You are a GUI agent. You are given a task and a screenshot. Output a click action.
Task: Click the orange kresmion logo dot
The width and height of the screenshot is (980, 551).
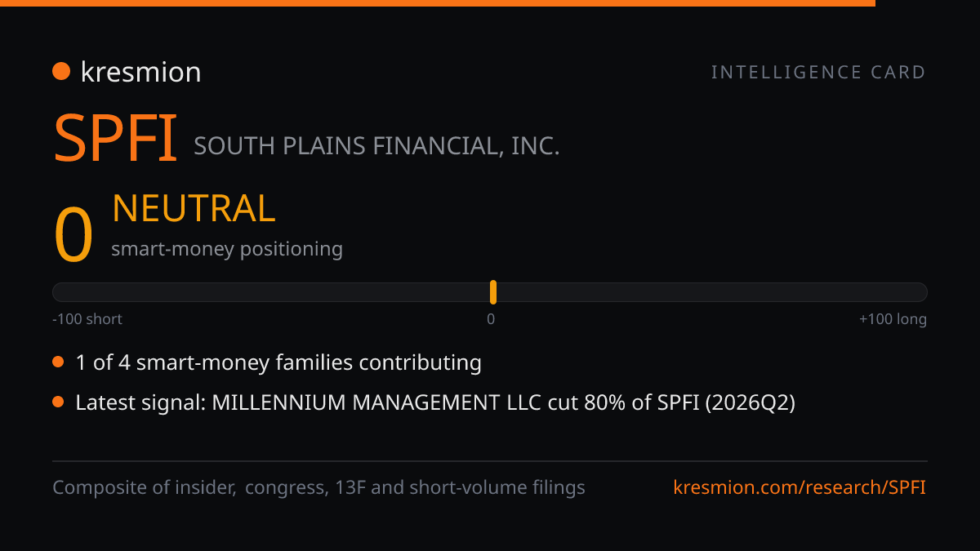point(61,72)
